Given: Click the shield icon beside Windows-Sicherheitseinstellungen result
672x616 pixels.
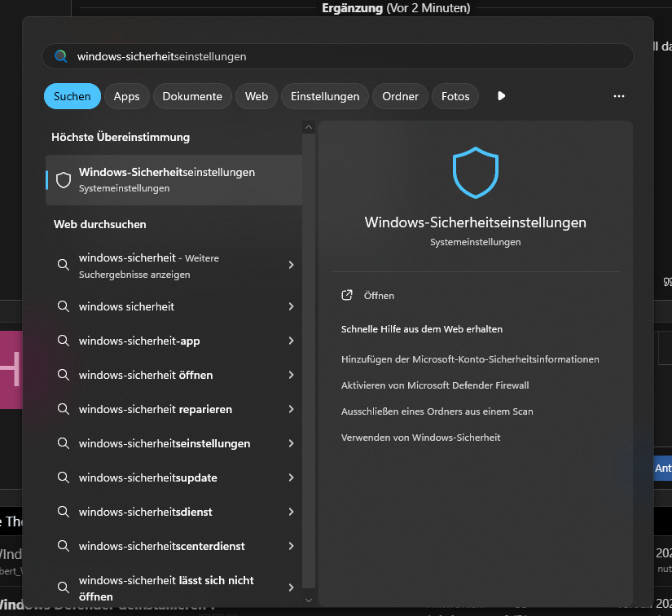Looking at the screenshot, I should point(64,180).
